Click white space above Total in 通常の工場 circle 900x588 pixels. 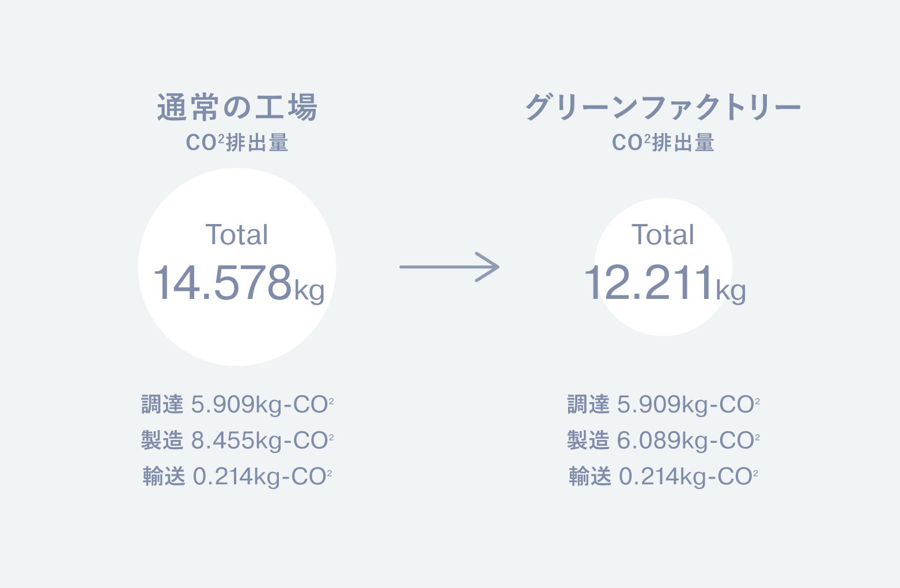(237, 196)
